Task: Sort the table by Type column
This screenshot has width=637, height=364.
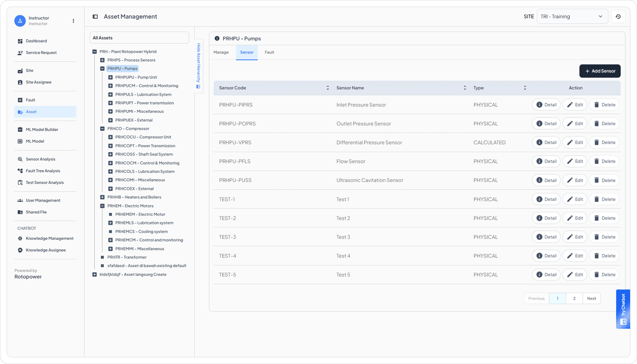Action: (x=525, y=88)
